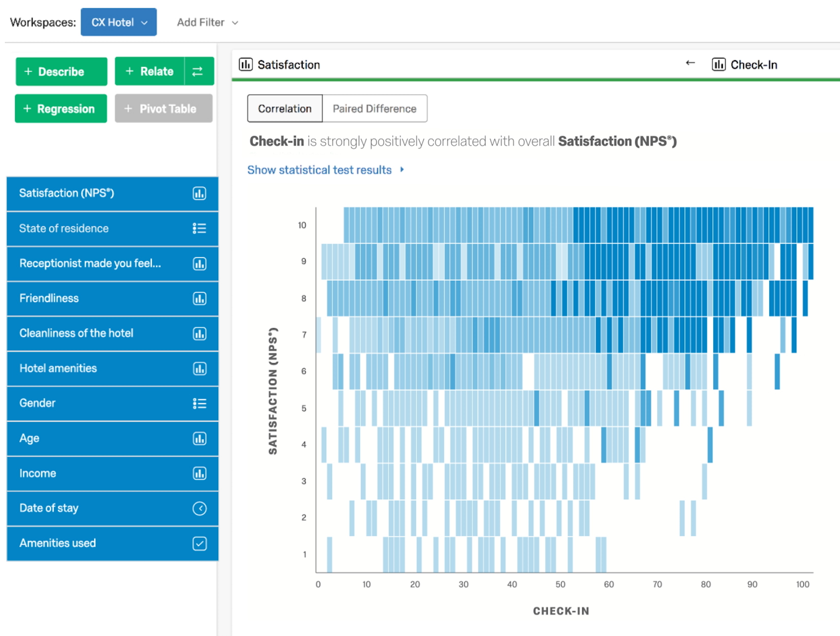Click the disabled Pivot Table button
This screenshot has height=636, width=840.
pos(163,109)
